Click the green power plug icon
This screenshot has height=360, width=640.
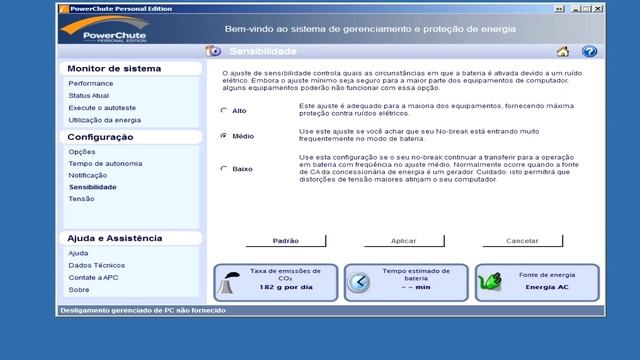point(490,282)
